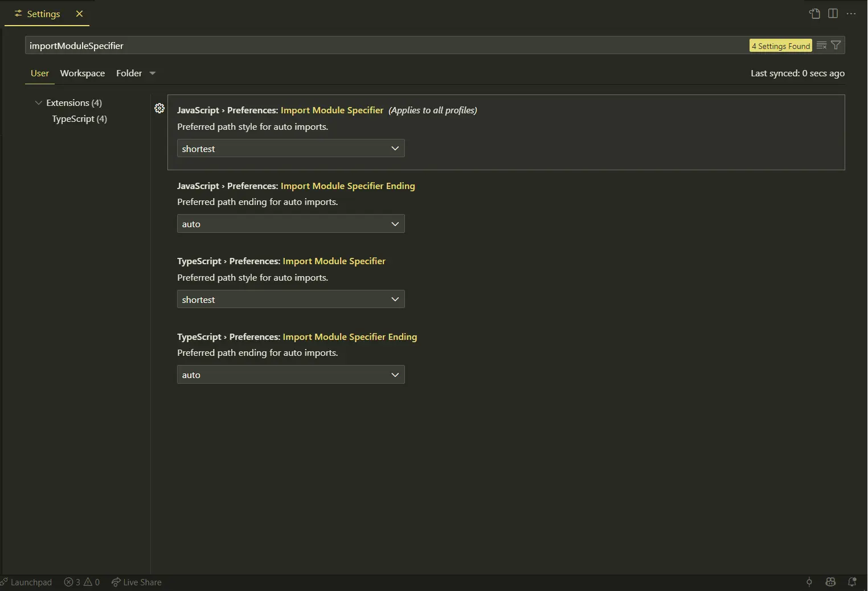Open the filter settings funnel icon
This screenshot has height=591, width=868.
coord(836,46)
